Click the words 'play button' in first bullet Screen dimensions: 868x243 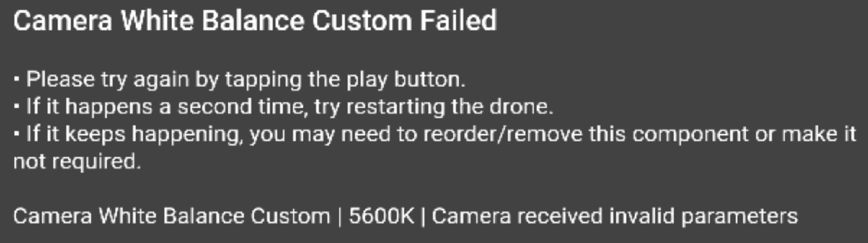coord(405,80)
